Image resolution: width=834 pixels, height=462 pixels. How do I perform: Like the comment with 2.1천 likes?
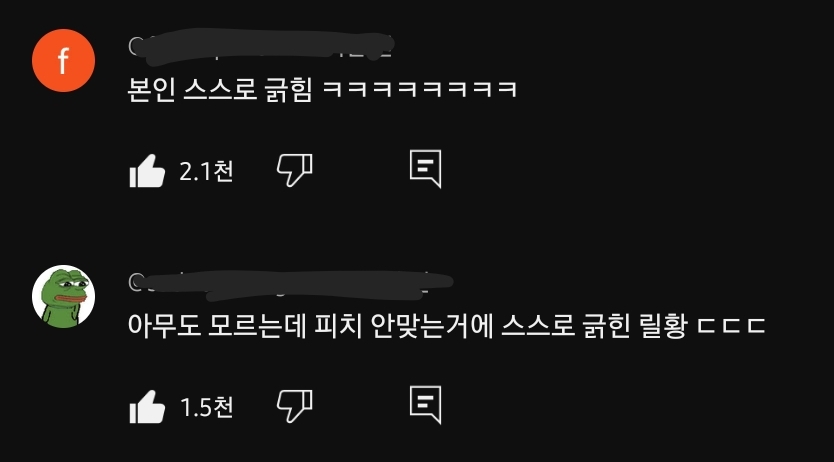pyautogui.click(x=147, y=171)
